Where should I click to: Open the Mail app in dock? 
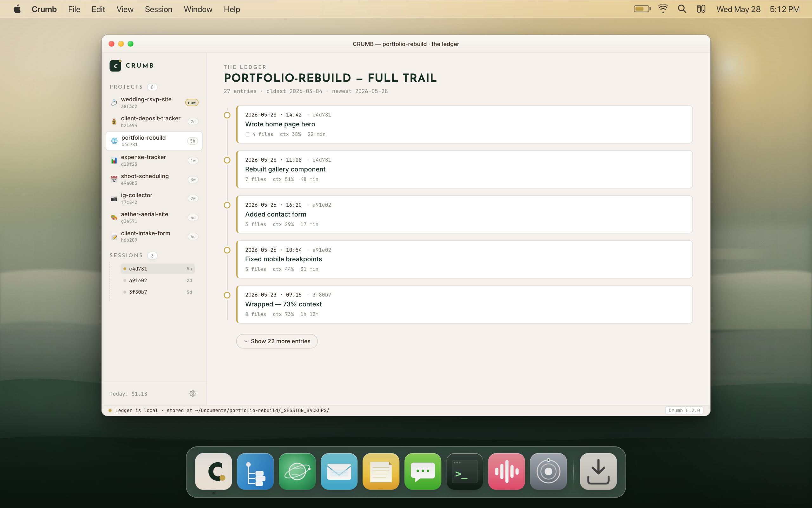click(339, 471)
